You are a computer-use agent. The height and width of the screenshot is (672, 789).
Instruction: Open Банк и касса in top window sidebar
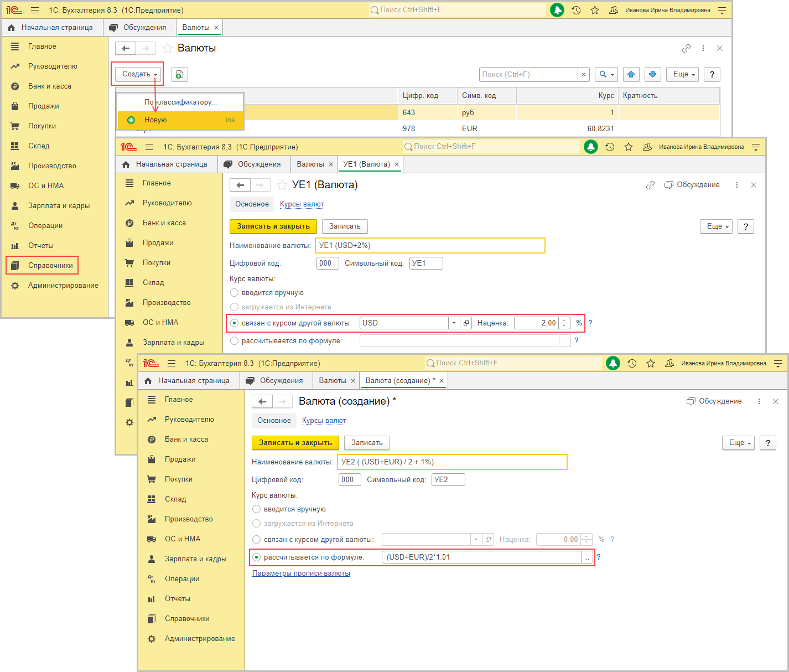(50, 86)
